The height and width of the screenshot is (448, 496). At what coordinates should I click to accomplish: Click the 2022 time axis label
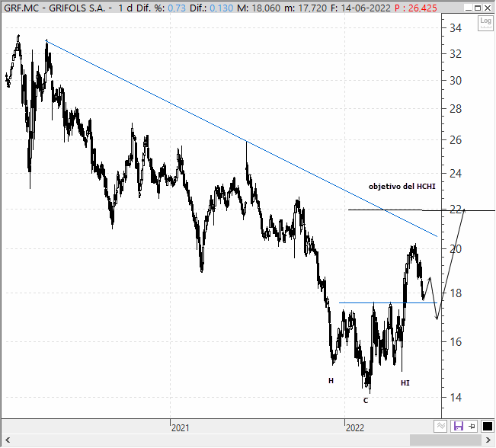point(355,428)
